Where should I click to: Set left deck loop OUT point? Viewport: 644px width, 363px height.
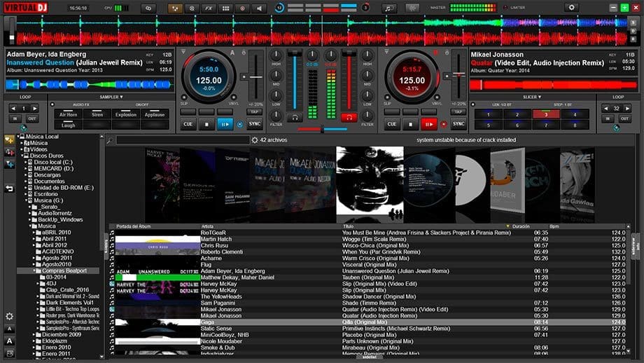click(x=32, y=118)
